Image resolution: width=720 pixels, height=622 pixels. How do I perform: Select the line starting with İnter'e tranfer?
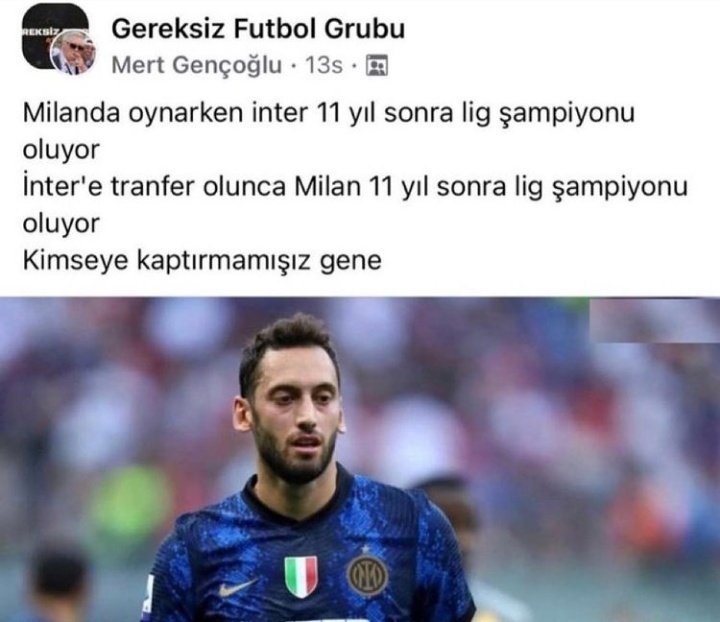355,187
